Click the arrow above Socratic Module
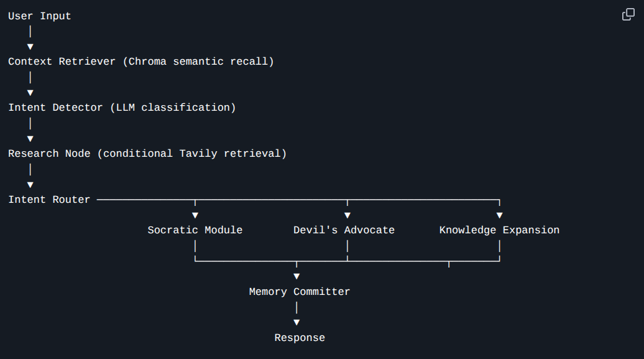Viewport: 644px width, 359px height. click(x=195, y=215)
